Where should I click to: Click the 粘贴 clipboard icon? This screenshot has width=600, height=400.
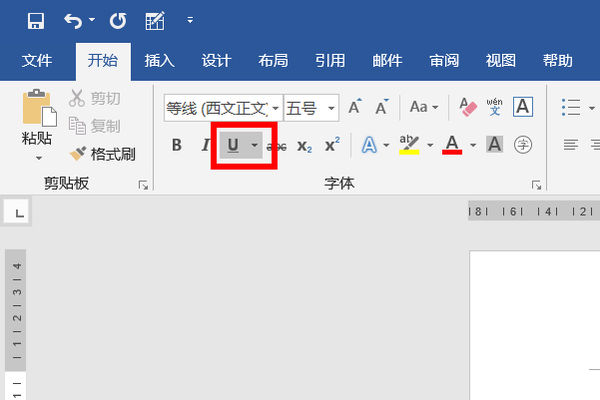[39, 108]
